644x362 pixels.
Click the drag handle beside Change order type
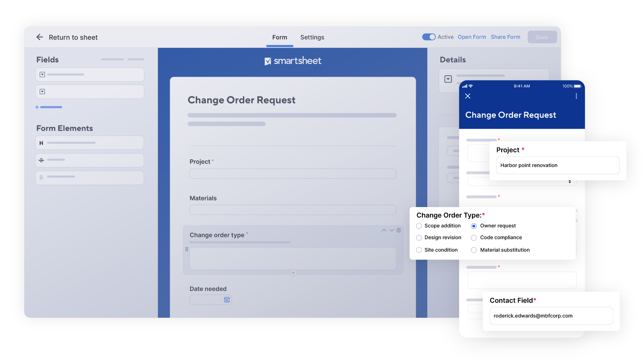point(187,249)
